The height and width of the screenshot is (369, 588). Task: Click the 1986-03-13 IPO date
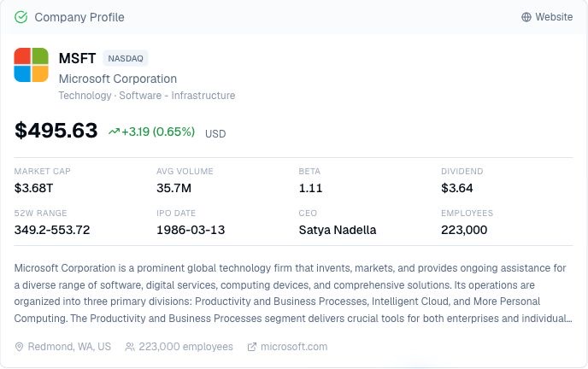click(191, 230)
